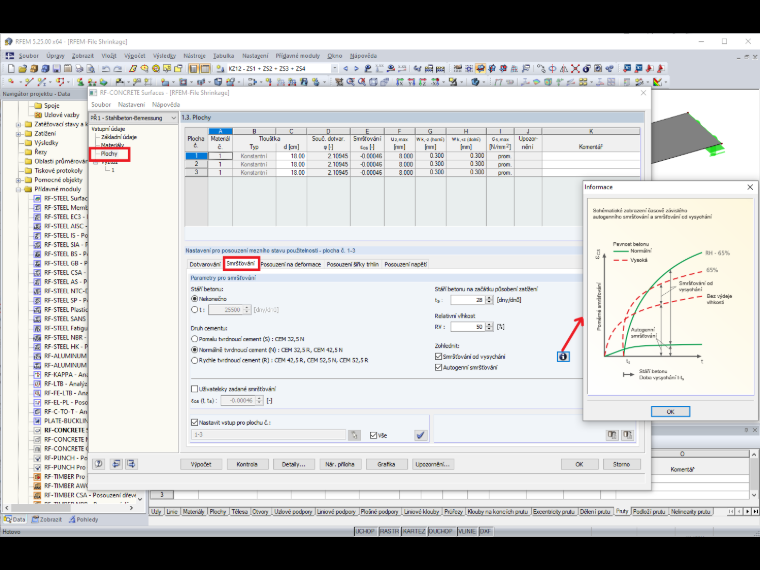This screenshot has height=570, width=760.
Task: Toggle Nastavit vstup pro plochu č. checkbox
Action: (x=195, y=423)
